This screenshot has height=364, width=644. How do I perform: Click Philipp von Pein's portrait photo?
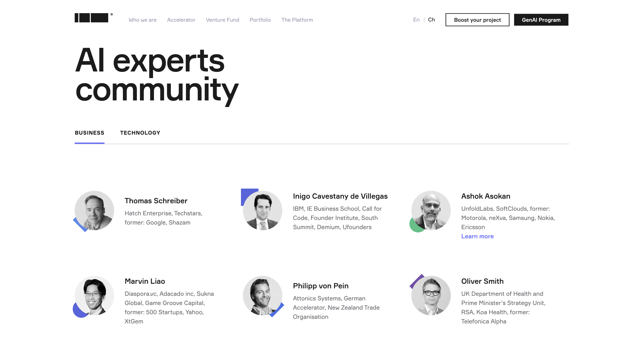coord(262,295)
